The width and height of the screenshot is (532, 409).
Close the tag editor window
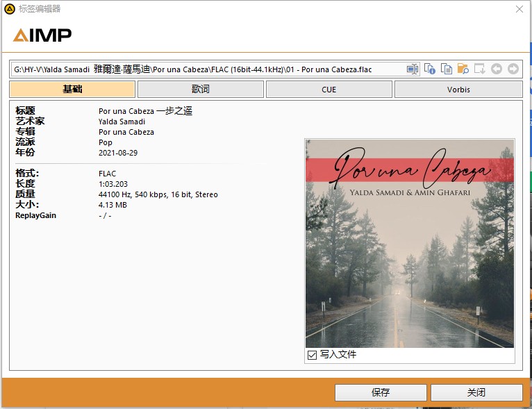point(519,9)
